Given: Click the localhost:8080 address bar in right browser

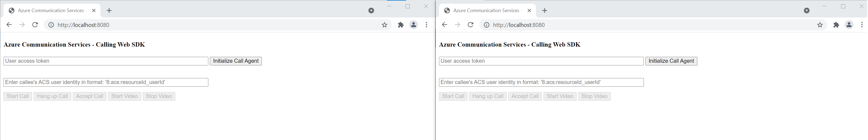Looking at the screenshot, I should click(640, 24).
